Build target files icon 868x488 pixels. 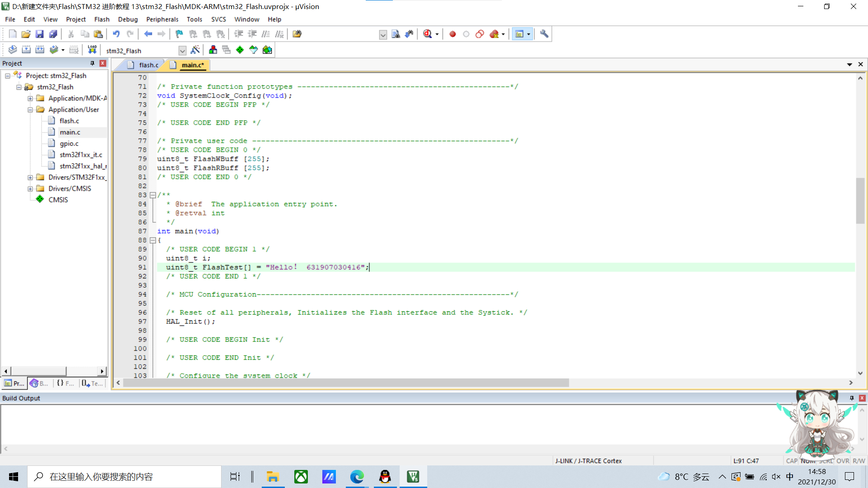(26, 50)
